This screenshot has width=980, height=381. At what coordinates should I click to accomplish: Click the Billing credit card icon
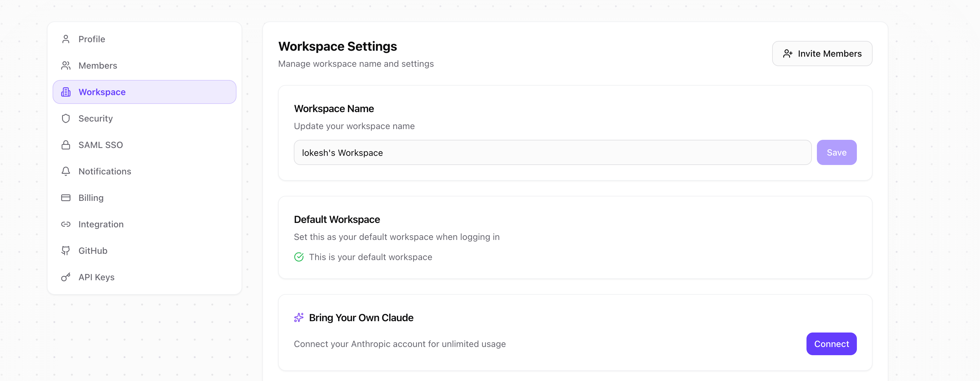pyautogui.click(x=66, y=198)
